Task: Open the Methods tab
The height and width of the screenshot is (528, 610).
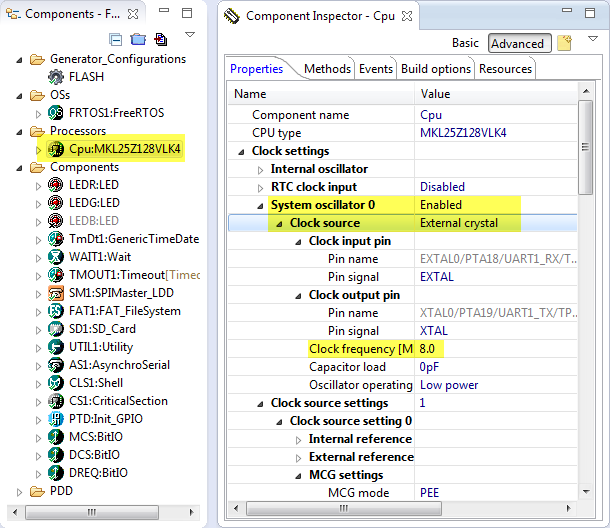Action: click(x=327, y=69)
